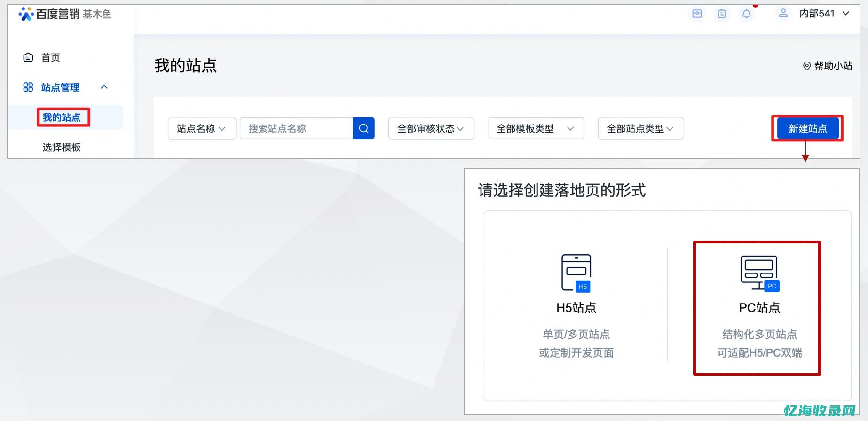Collapse the 站点管理 chevron

coord(104,87)
